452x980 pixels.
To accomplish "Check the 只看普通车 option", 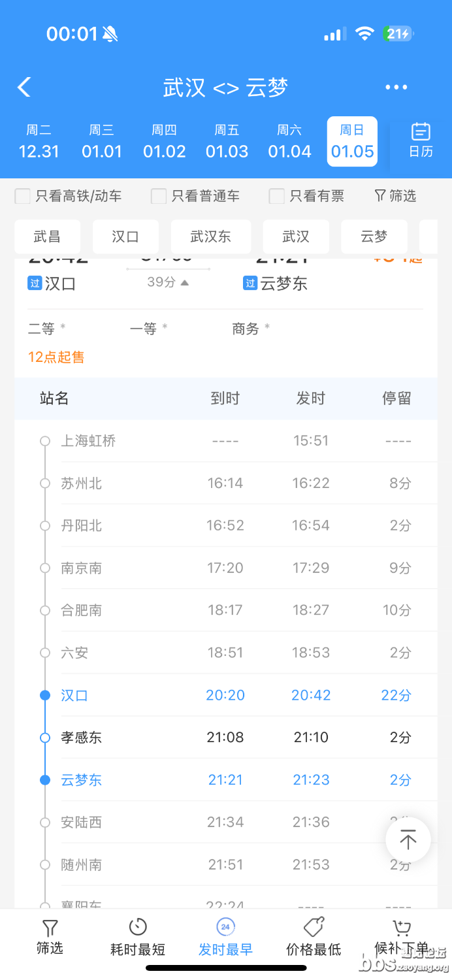I will point(159,196).
